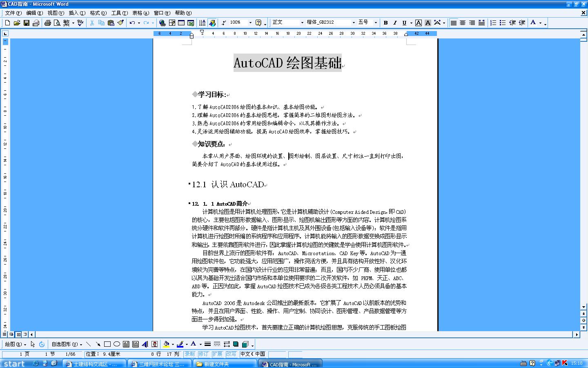Open the font dropdown showing 楷体_GB2312
The image size is (588, 368).
point(354,23)
